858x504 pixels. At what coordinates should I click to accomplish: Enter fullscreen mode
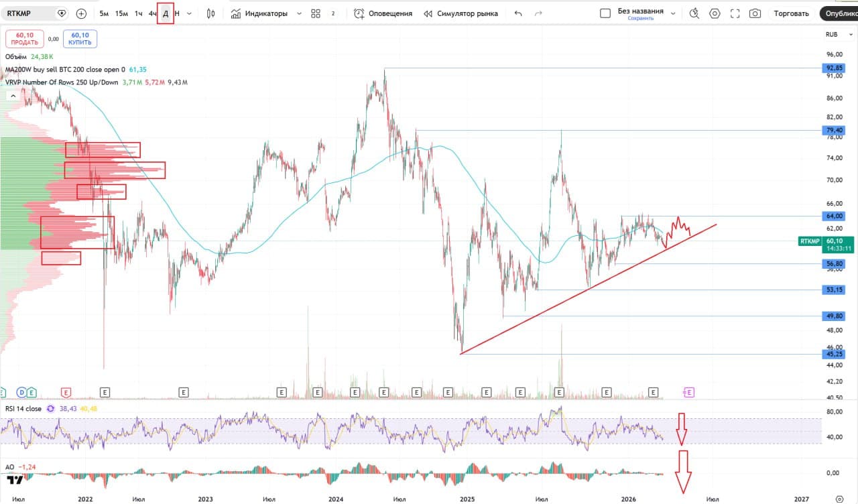point(735,13)
